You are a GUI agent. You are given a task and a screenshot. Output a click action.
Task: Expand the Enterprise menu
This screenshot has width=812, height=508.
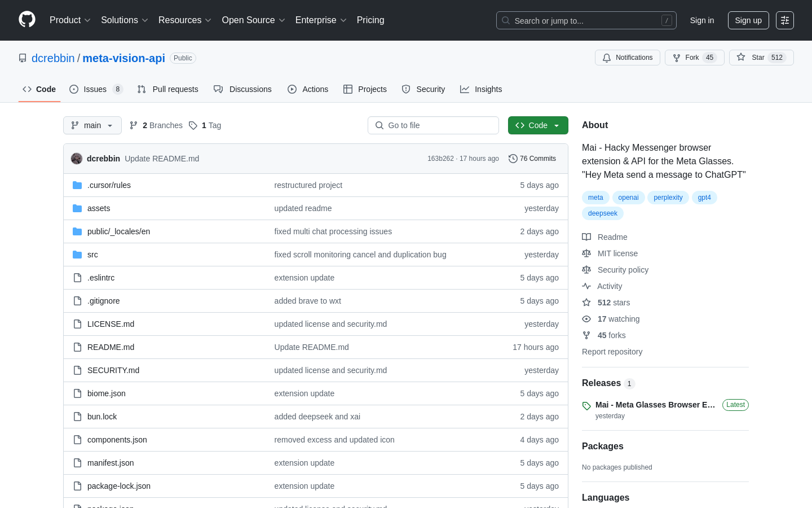pos(321,20)
